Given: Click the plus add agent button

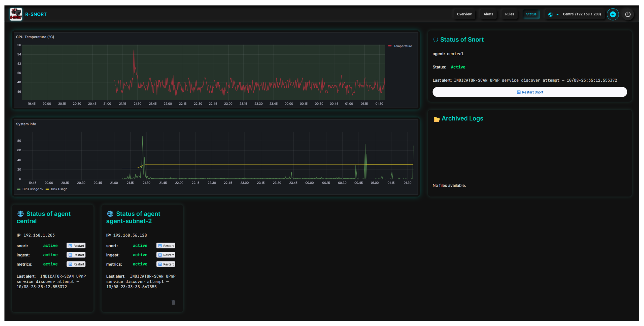Looking at the screenshot, I should point(612,14).
